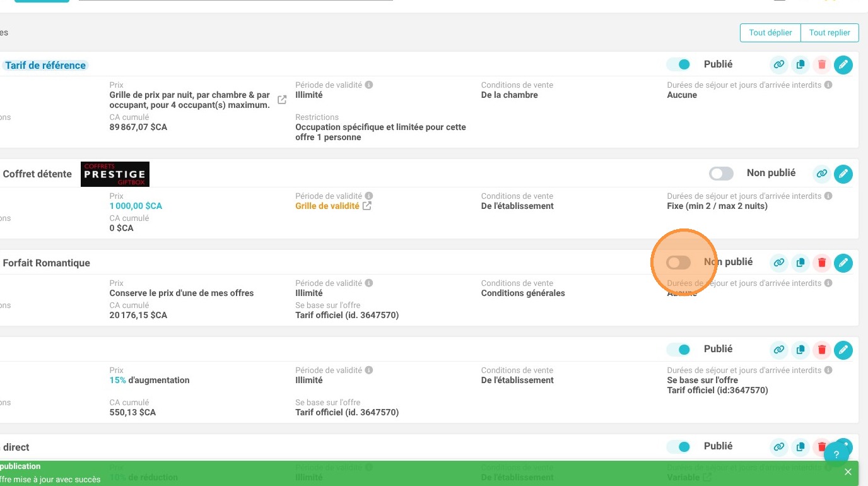
Task: Publish the Coffret détente offer
Action: click(721, 174)
